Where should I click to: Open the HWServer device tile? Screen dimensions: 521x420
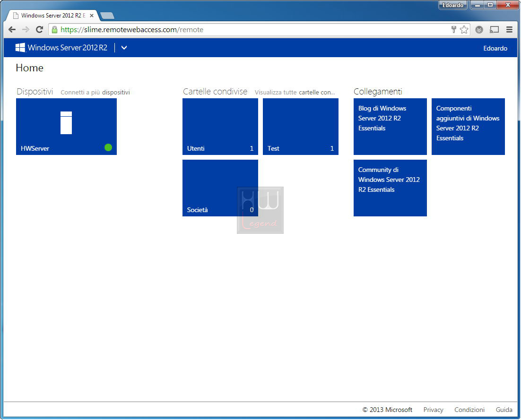point(66,127)
